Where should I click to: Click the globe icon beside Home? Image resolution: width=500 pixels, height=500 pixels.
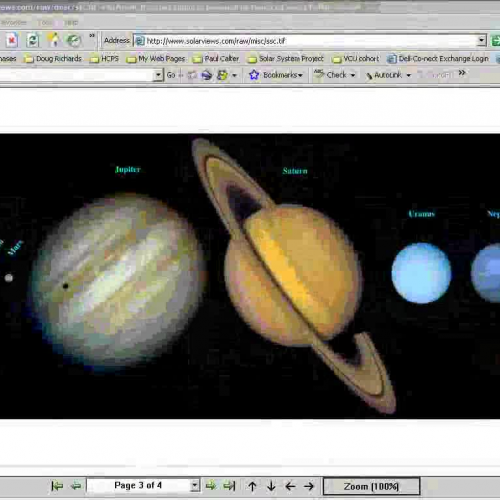coord(74,41)
